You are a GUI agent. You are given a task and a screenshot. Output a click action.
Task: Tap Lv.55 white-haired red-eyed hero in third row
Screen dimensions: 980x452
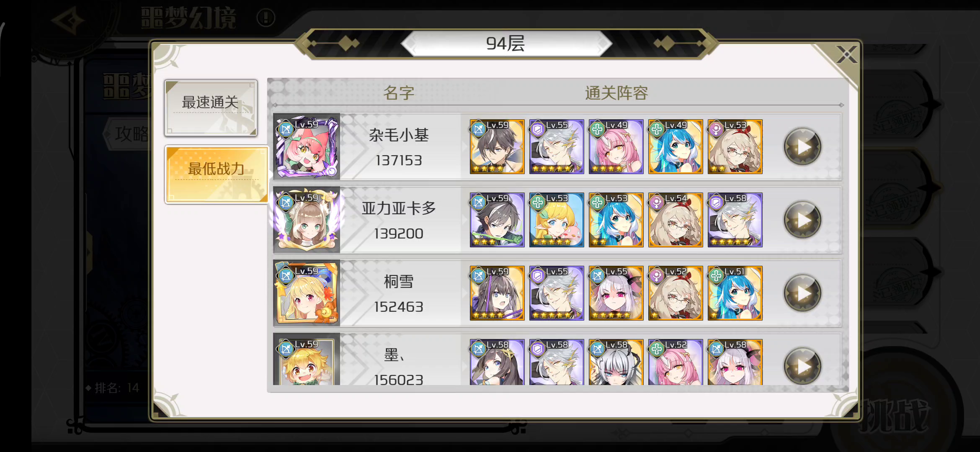pyautogui.click(x=616, y=293)
